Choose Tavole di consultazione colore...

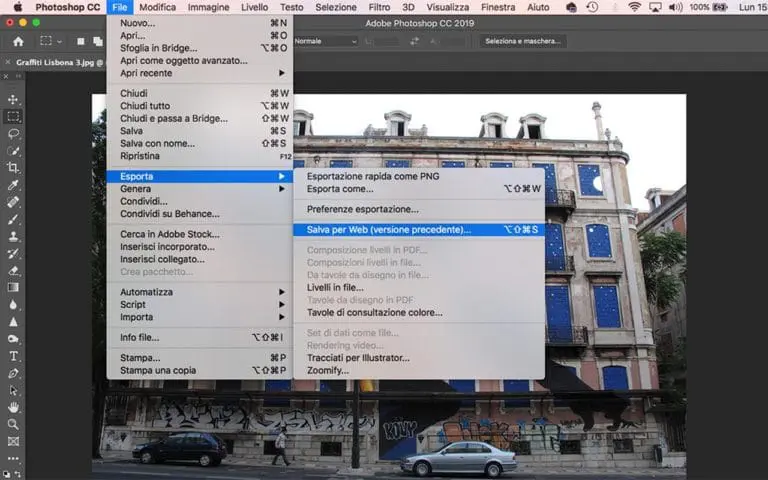pos(419,312)
